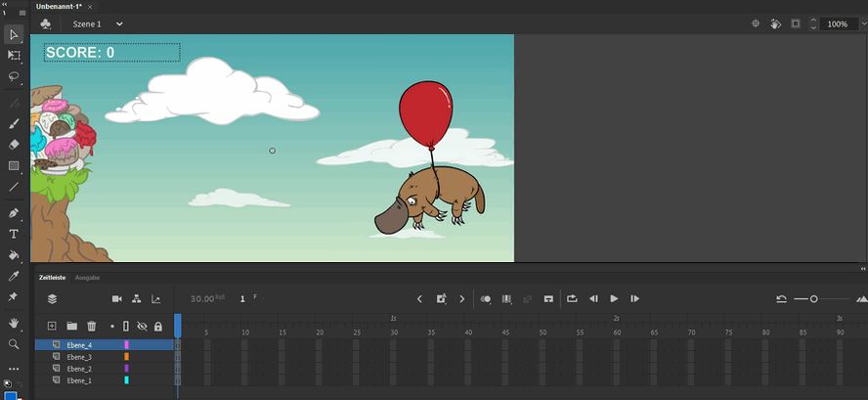The width and height of the screenshot is (868, 400).
Task: Pick the Paint Bucket tool
Action: coord(14,255)
